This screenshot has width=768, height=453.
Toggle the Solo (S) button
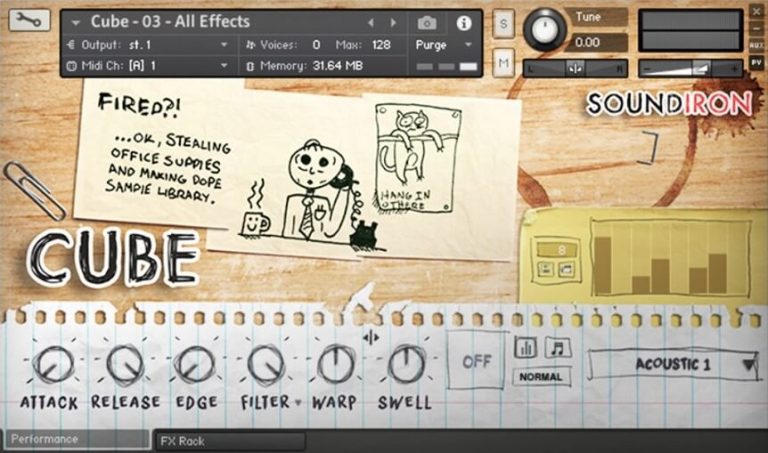click(503, 24)
